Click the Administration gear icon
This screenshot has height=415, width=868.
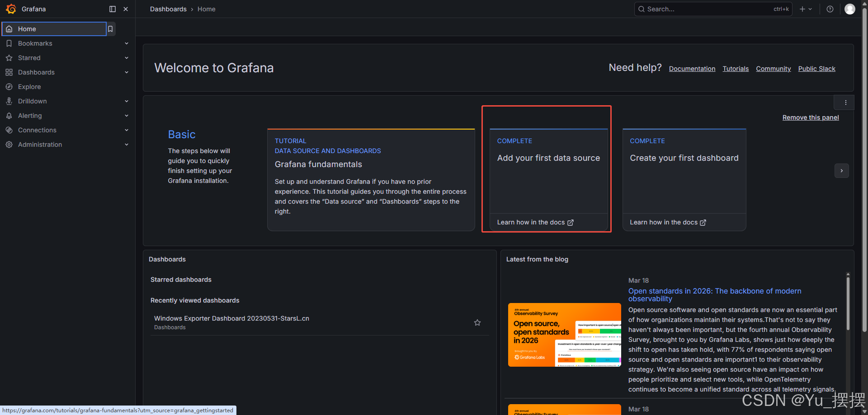pyautogui.click(x=9, y=145)
